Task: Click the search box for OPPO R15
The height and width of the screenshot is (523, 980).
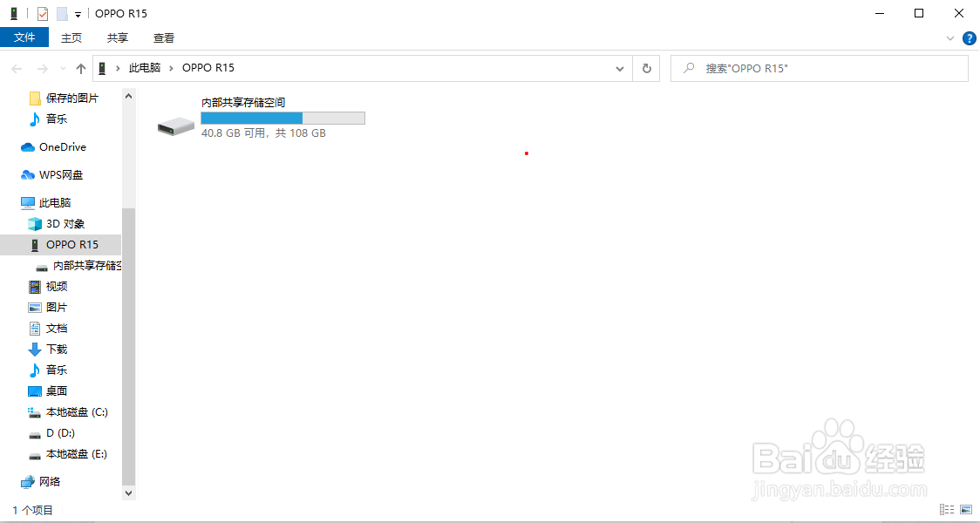Action: coord(820,68)
